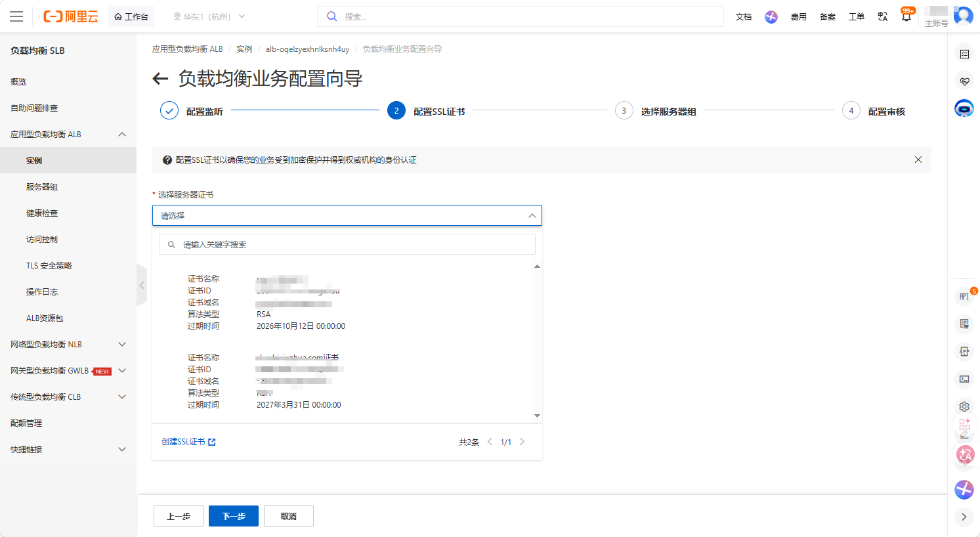Screen dimensions: 980x537
Task: Click the 取消 button
Action: pos(289,516)
